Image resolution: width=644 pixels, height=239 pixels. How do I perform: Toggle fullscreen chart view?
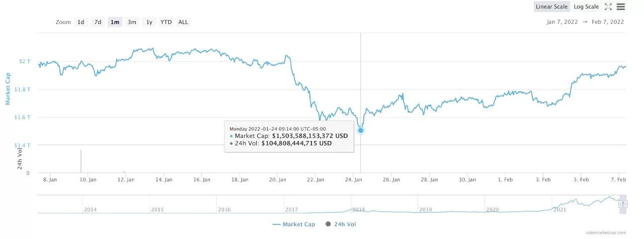pos(608,7)
